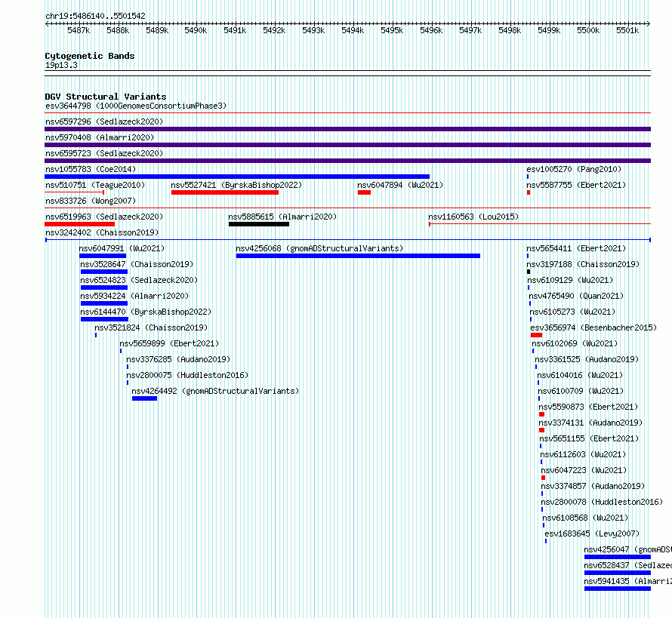The image size is (672, 618).
Task: Open nsv3528647 (Chaisson2019) label
Action: click(137, 264)
